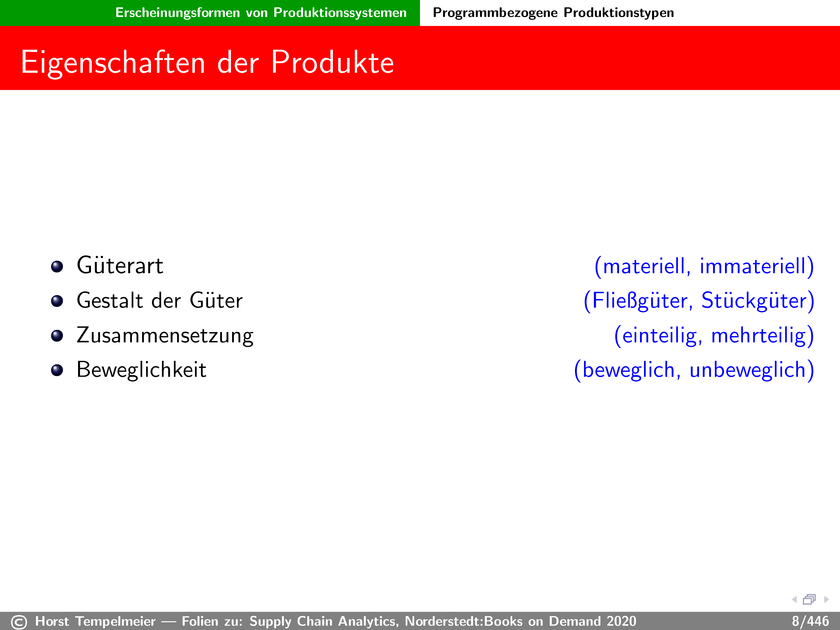
Task: Click the bullet next to Güterart
Action: tap(57, 267)
